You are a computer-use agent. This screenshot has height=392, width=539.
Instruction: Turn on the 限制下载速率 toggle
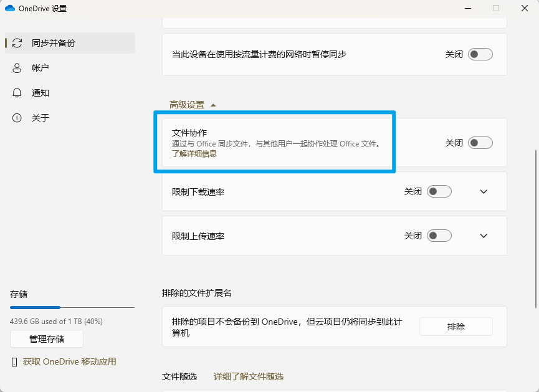(439, 191)
